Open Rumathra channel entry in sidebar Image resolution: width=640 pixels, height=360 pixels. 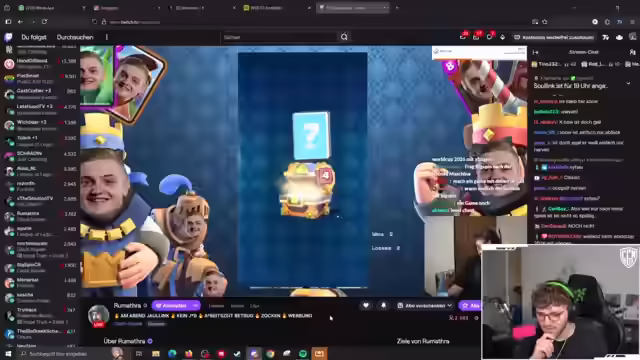tap(40, 216)
